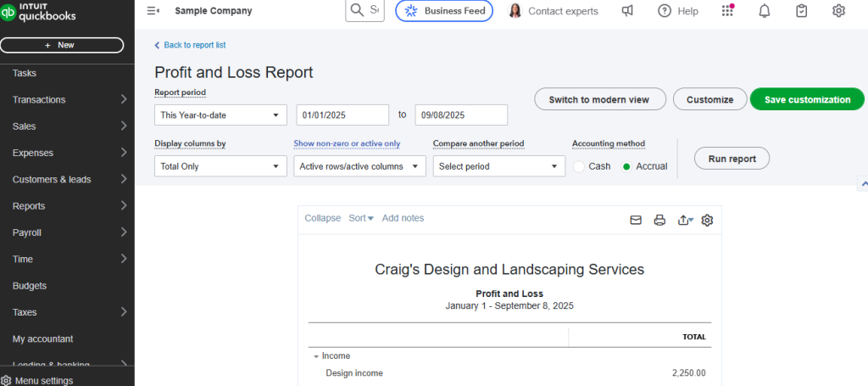Click the Run report button
The width and height of the screenshot is (868, 386).
732,159
